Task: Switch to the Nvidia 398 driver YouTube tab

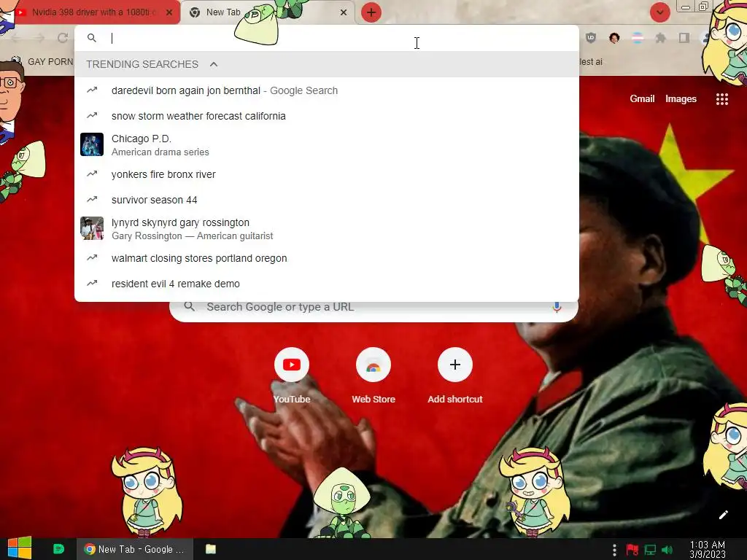Action: pos(90,12)
